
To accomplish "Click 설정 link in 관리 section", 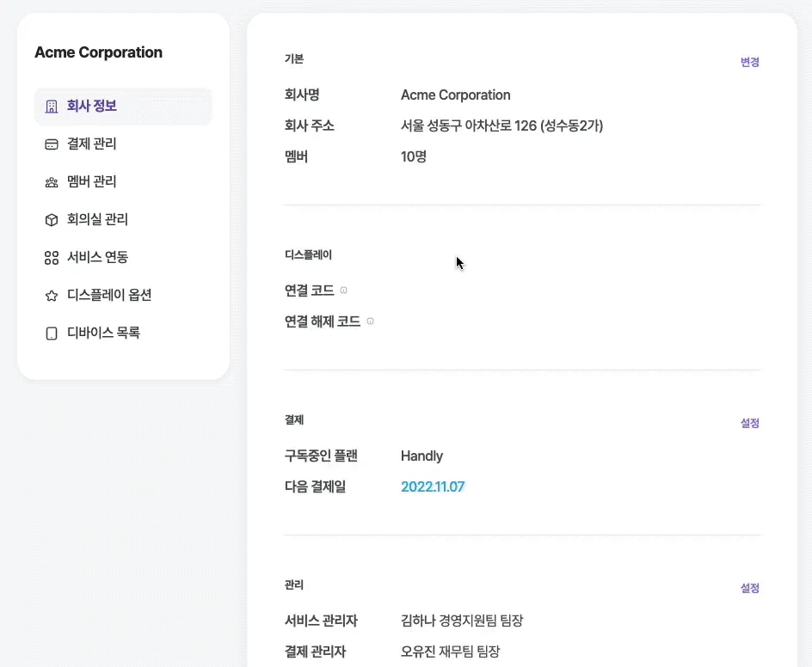I will [x=749, y=588].
